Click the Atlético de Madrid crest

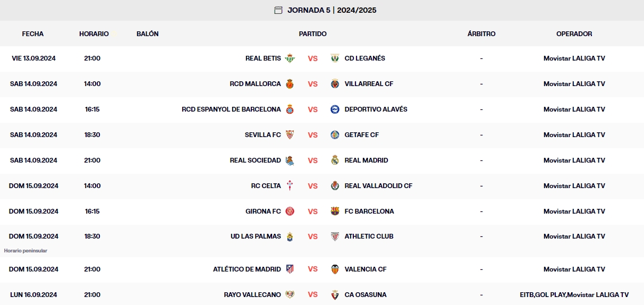[x=290, y=269]
